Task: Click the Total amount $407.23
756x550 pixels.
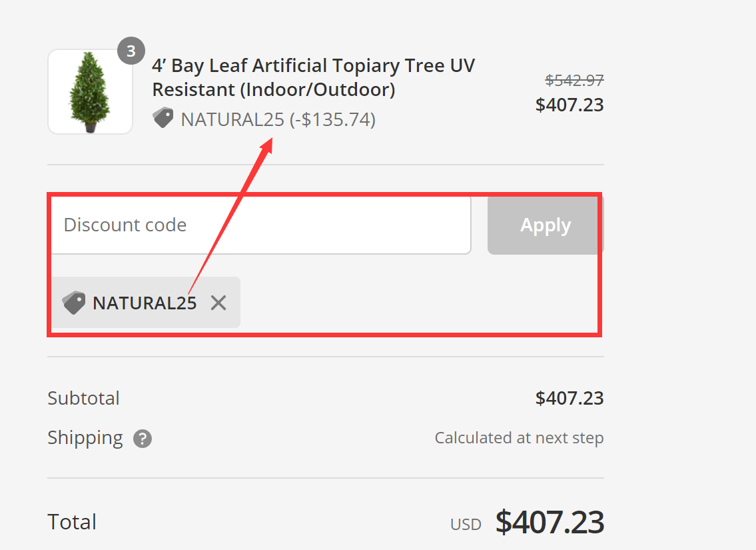Action: pos(550,523)
